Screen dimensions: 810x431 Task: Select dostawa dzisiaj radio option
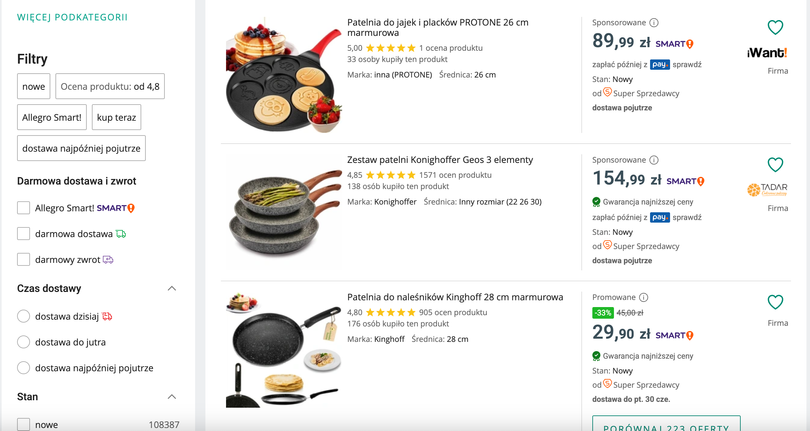(23, 316)
